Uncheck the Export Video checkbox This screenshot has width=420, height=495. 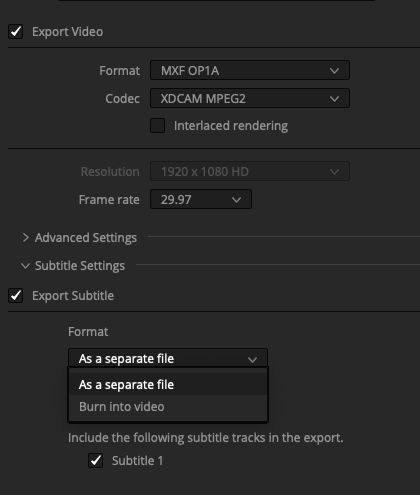(x=16, y=32)
